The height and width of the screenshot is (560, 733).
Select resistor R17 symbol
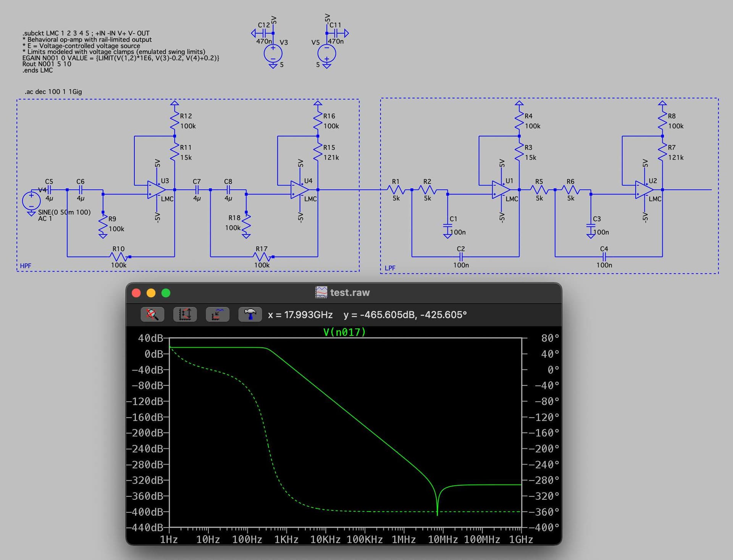(x=262, y=257)
